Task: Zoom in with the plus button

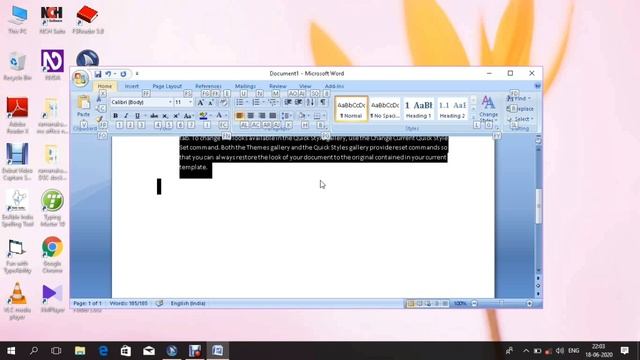Action: [529, 303]
